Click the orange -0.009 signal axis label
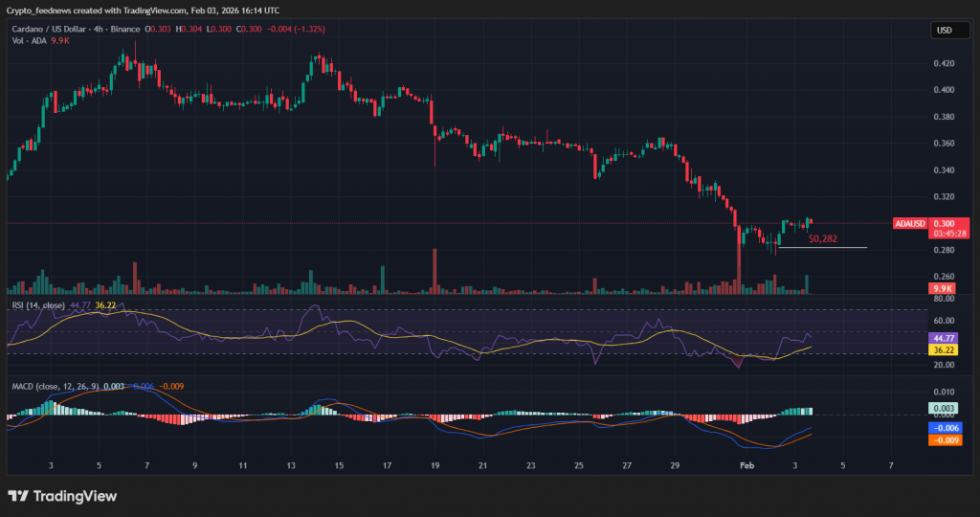Viewport: 980px width, 517px height. (x=946, y=440)
